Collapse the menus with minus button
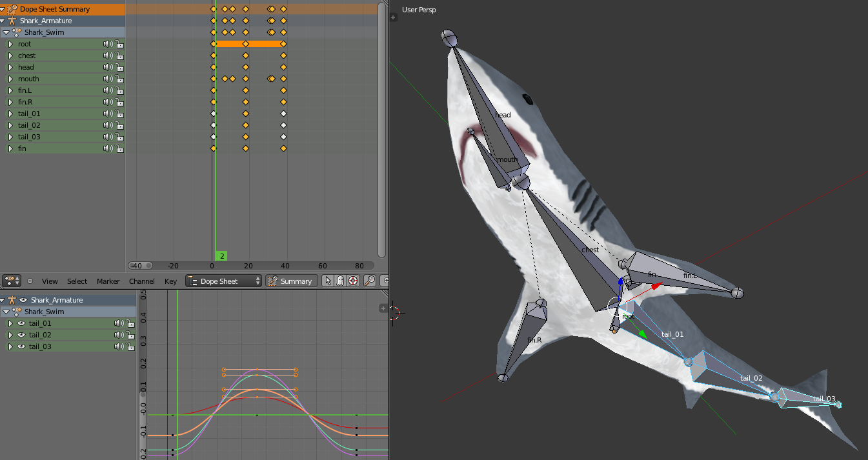Viewport: 868px width, 460px height. point(30,281)
